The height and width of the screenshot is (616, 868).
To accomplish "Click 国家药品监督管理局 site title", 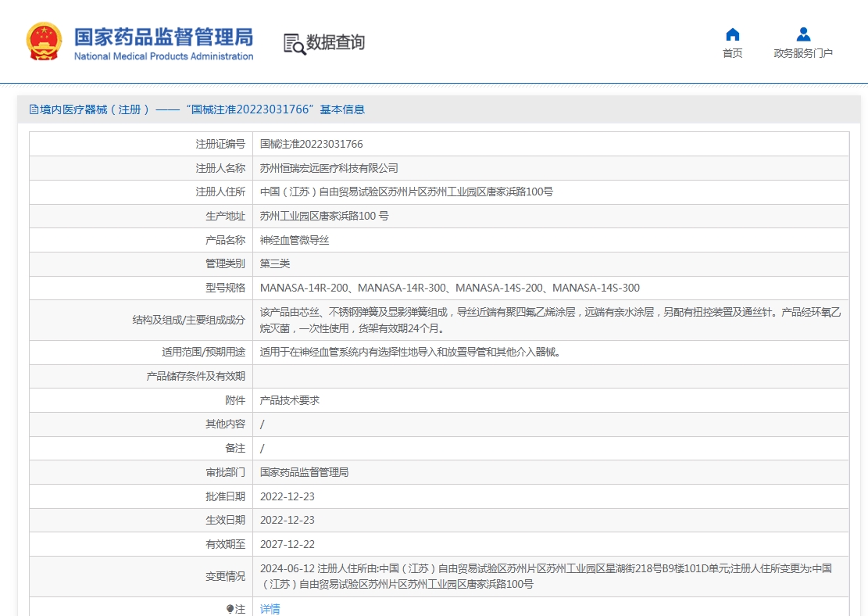I will [x=164, y=37].
